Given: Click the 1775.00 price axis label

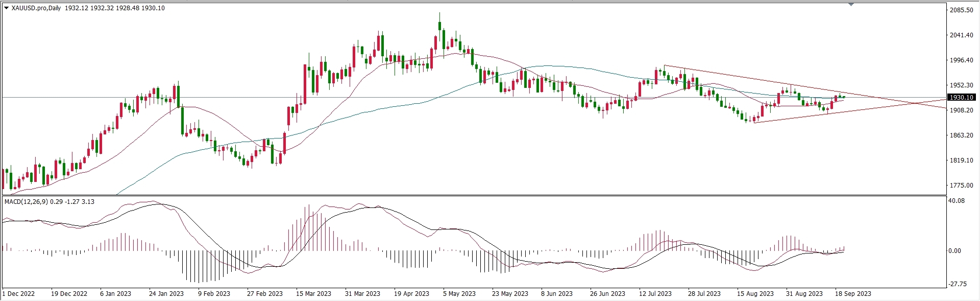Looking at the screenshot, I should [961, 186].
